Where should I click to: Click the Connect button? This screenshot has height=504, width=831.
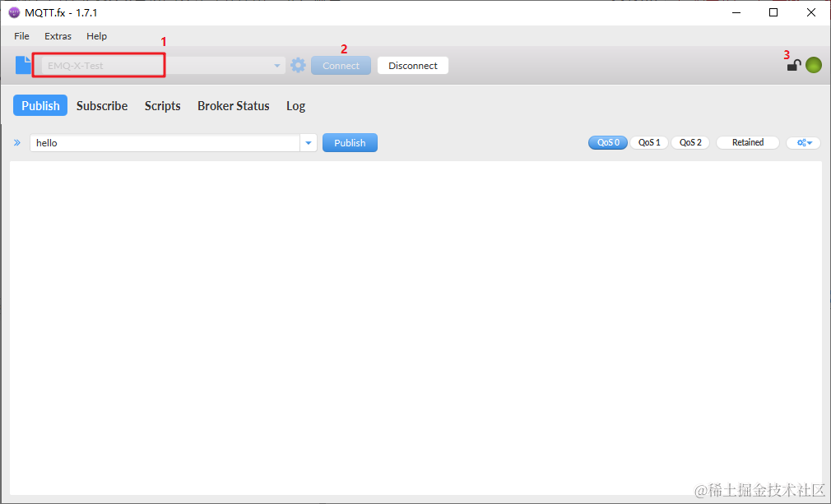[341, 66]
